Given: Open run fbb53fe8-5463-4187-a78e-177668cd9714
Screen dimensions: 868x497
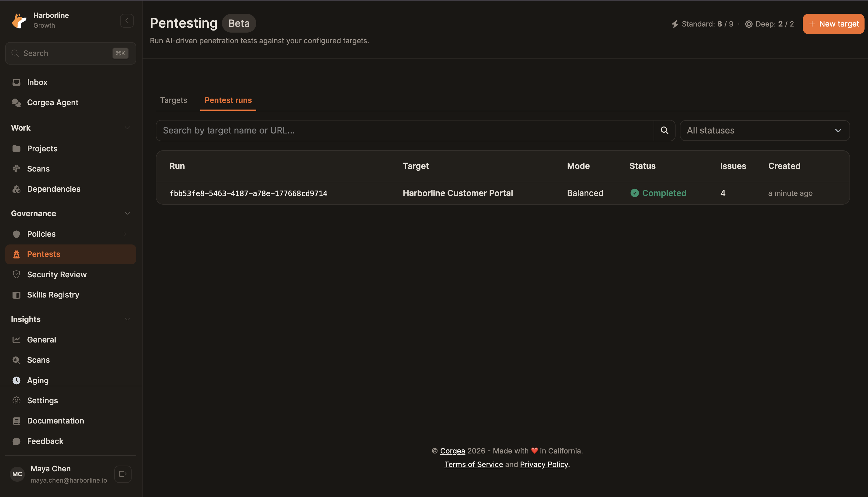Looking at the screenshot, I should (x=248, y=193).
